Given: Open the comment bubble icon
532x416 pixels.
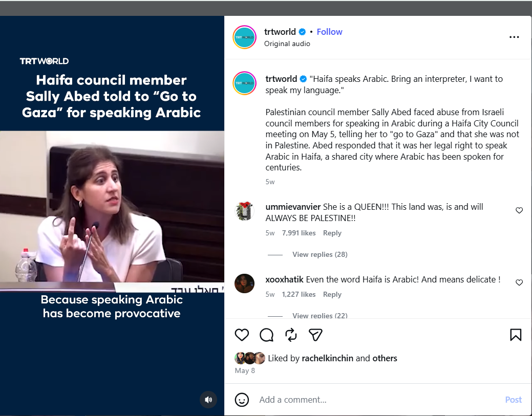Looking at the screenshot, I should point(266,335).
